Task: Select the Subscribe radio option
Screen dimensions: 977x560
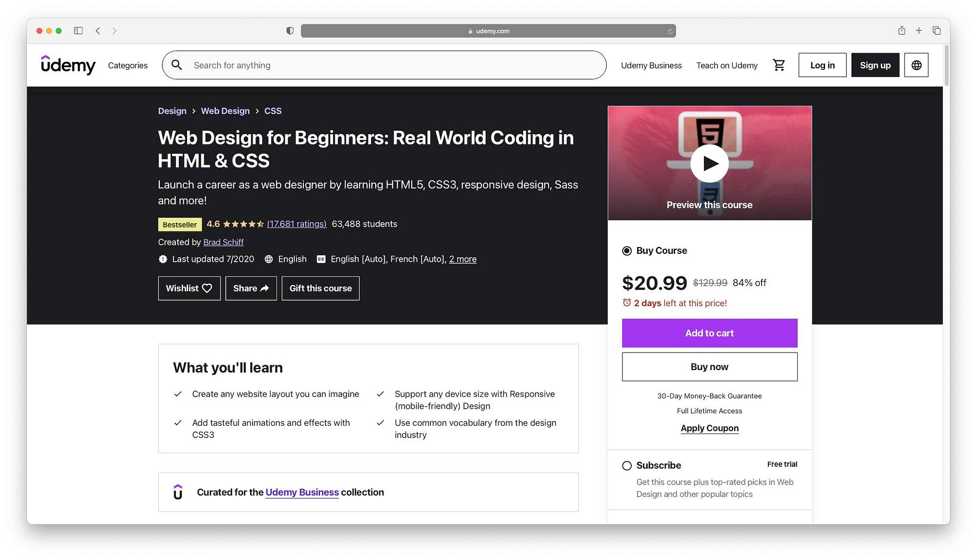Action: pyautogui.click(x=627, y=466)
